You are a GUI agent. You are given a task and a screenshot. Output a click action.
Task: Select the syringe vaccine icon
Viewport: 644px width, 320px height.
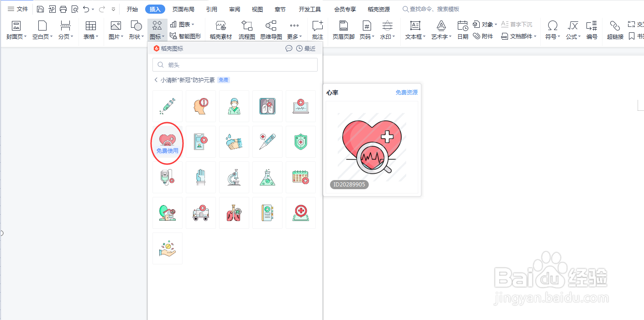pyautogui.click(x=168, y=106)
